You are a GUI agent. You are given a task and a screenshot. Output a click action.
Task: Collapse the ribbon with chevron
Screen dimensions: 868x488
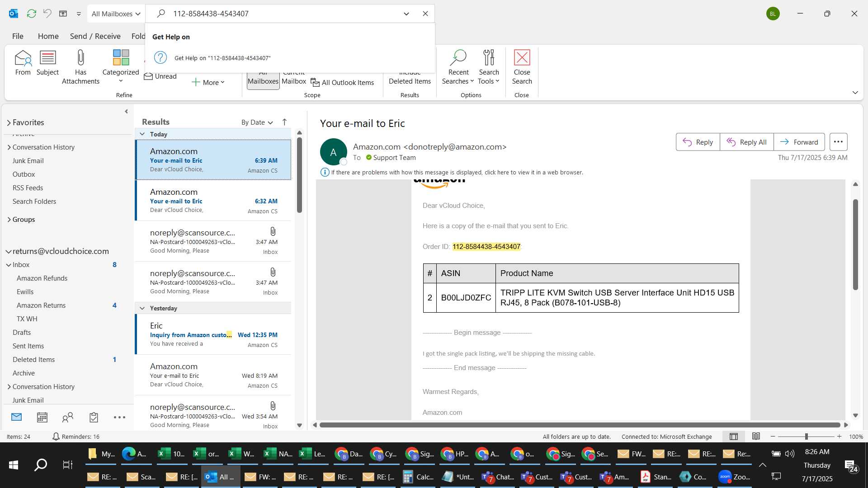[x=855, y=93]
